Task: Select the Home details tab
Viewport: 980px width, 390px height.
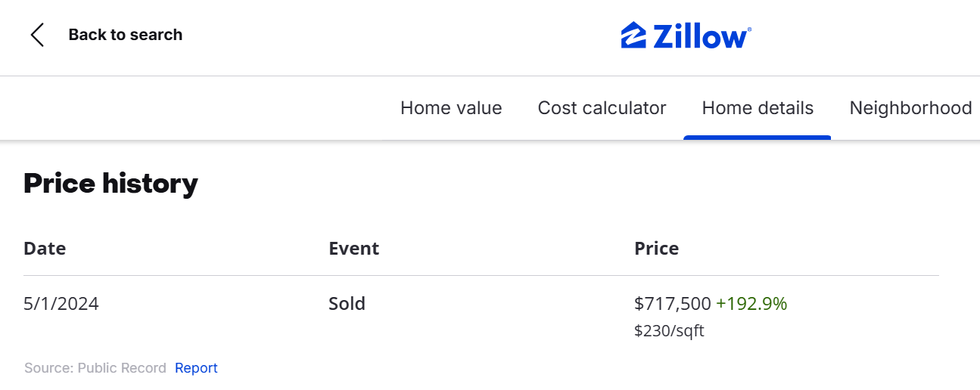Action: pyautogui.click(x=758, y=108)
